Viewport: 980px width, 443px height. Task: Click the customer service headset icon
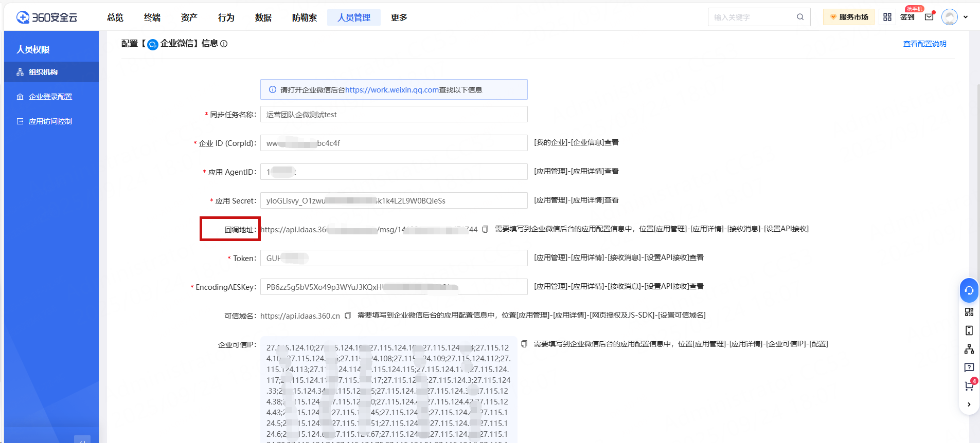(969, 290)
